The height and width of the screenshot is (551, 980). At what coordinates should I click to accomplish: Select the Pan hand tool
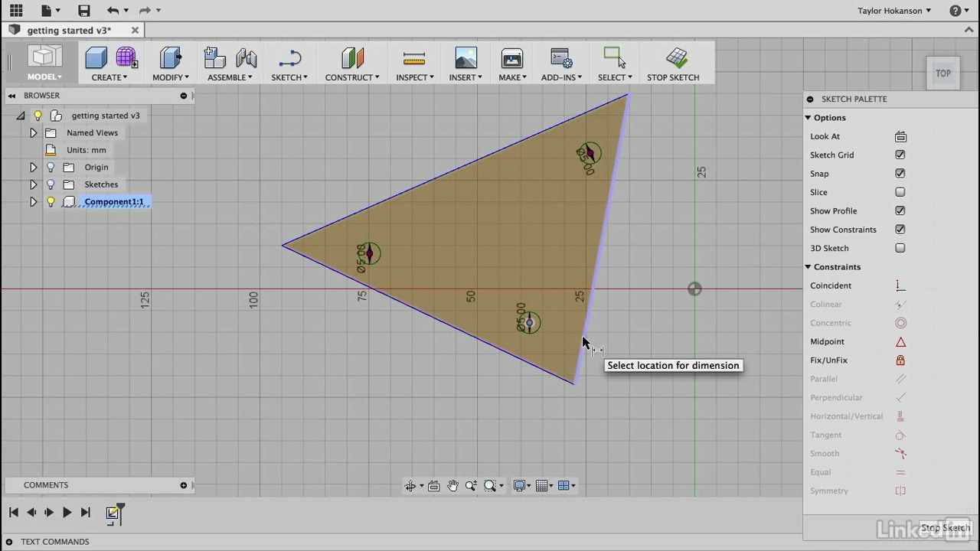[452, 486]
